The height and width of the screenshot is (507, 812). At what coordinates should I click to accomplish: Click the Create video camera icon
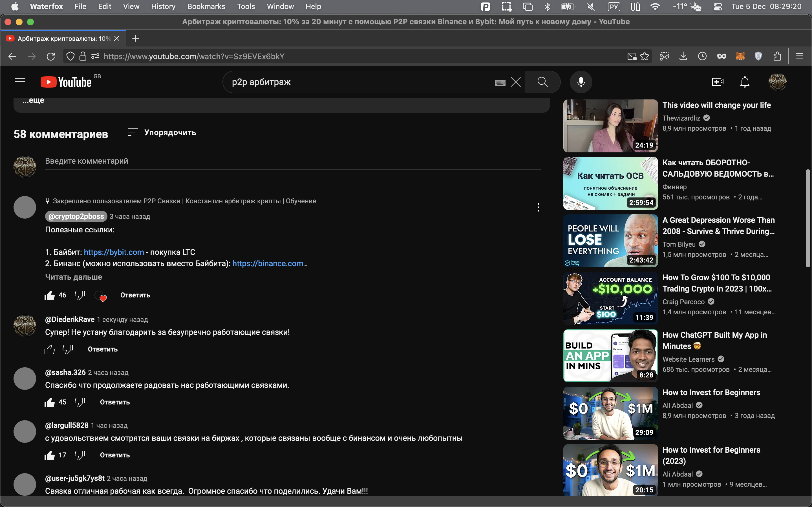717,82
